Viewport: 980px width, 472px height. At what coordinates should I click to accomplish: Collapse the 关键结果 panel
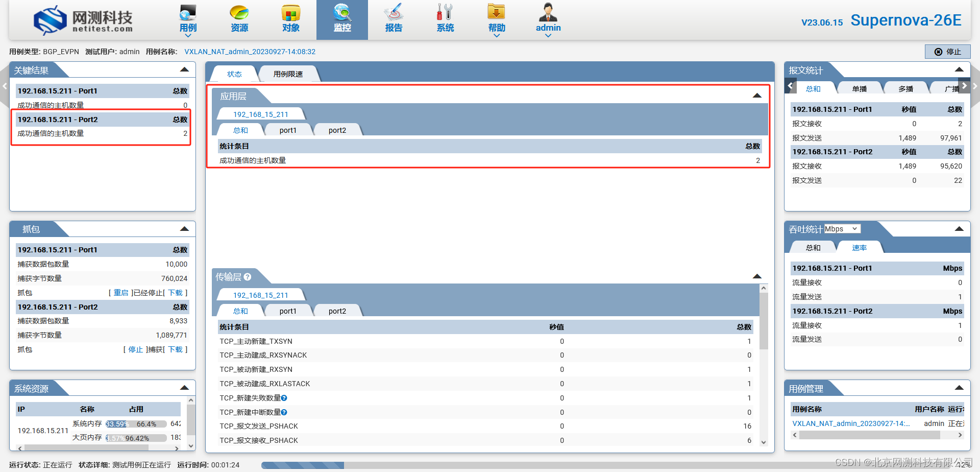click(x=185, y=69)
